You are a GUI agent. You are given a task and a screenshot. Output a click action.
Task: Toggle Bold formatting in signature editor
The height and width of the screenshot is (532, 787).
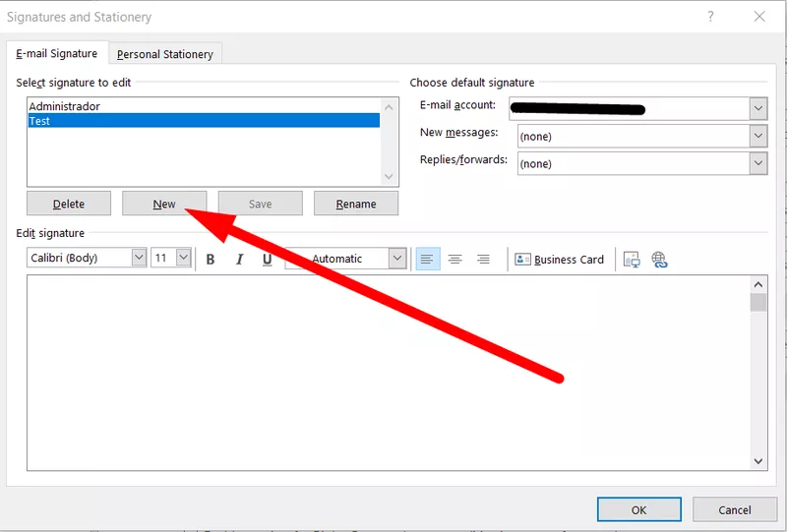(x=211, y=259)
